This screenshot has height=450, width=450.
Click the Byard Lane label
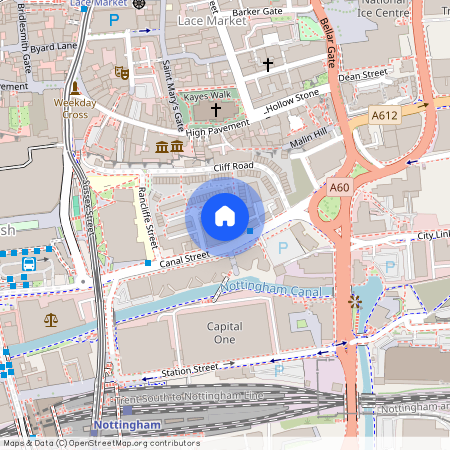point(53,47)
